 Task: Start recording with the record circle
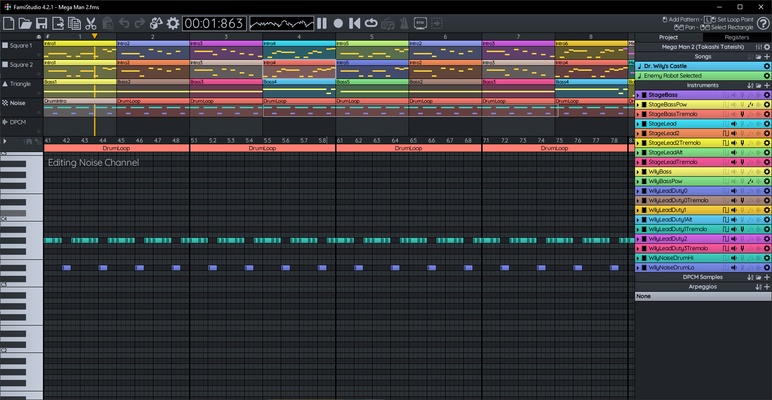[338, 23]
